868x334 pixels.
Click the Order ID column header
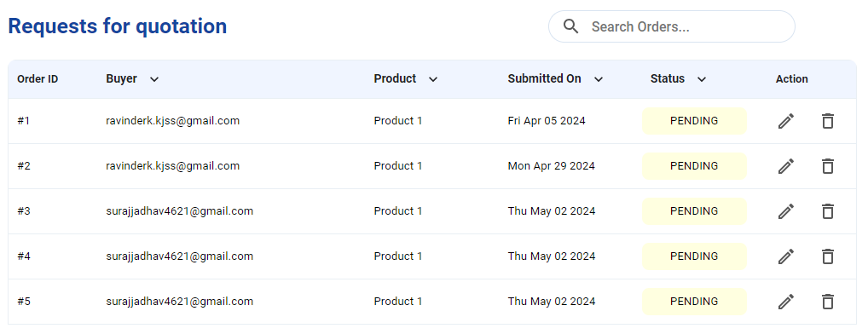coord(38,79)
